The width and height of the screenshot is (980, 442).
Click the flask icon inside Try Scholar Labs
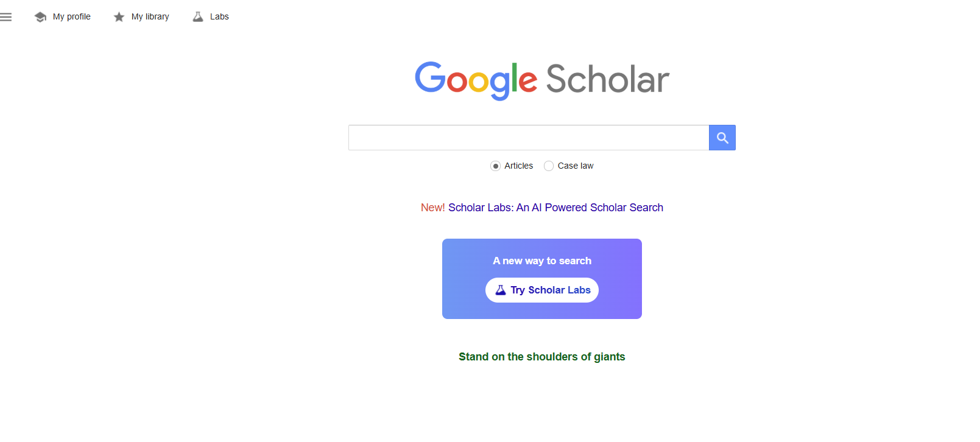click(501, 290)
